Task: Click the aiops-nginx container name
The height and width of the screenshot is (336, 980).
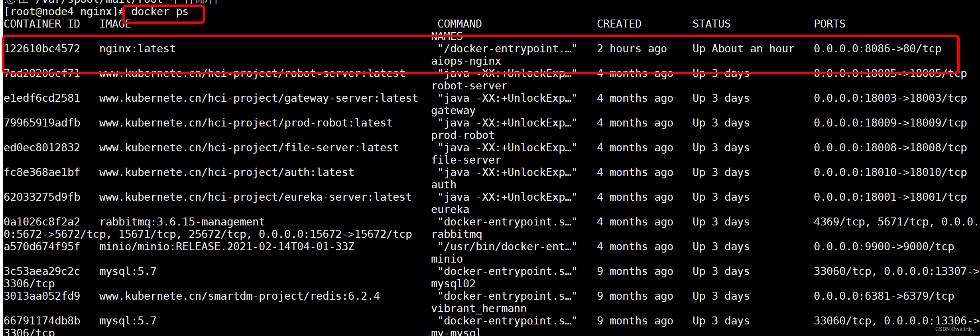Action: [x=466, y=61]
